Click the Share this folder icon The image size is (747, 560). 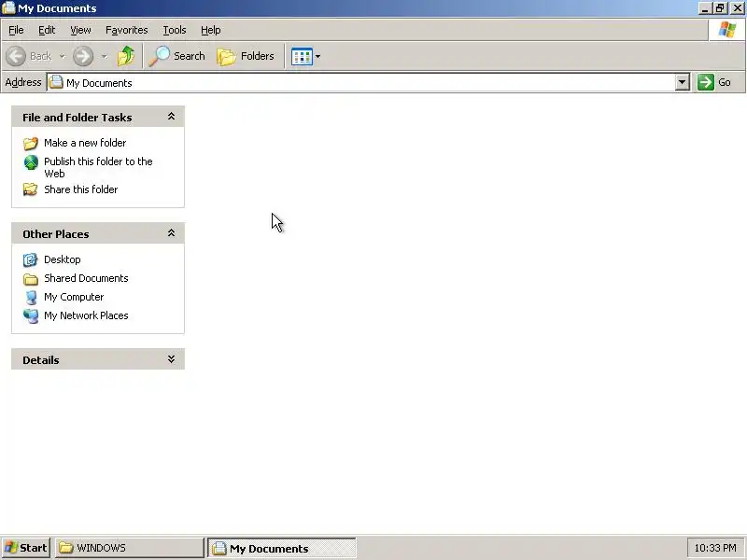point(31,189)
